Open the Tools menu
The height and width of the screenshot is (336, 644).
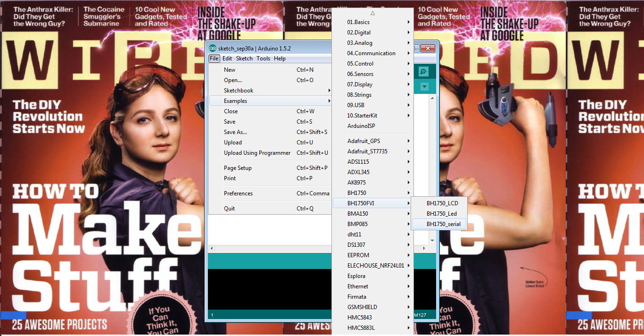[263, 59]
